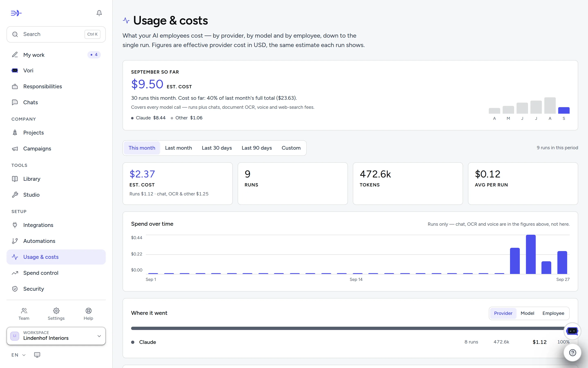Click the 472.6k tokens card
Viewport: 588px width, 368px height.
(x=408, y=184)
